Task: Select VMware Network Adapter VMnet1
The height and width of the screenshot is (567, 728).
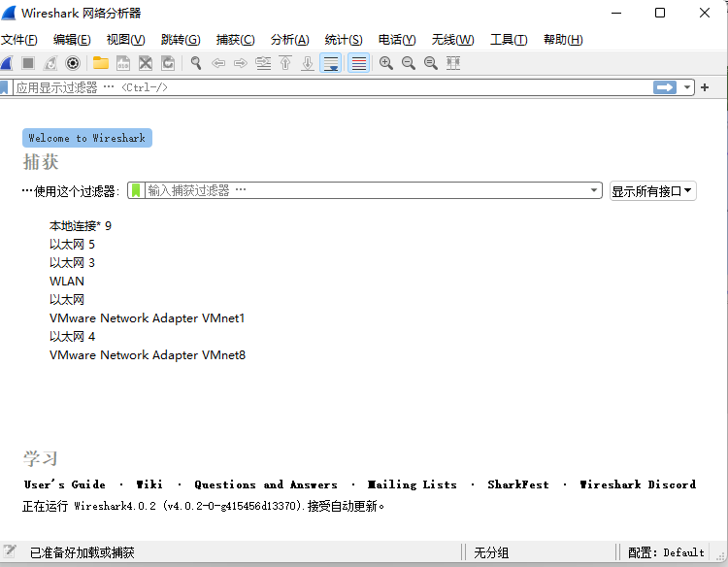Action: click(x=147, y=318)
